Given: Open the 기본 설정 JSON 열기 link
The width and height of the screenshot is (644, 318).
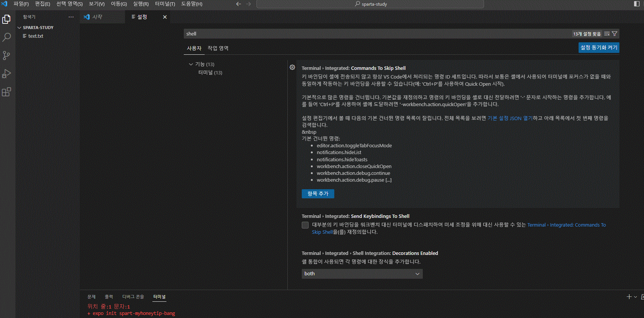Looking at the screenshot, I should [x=510, y=118].
